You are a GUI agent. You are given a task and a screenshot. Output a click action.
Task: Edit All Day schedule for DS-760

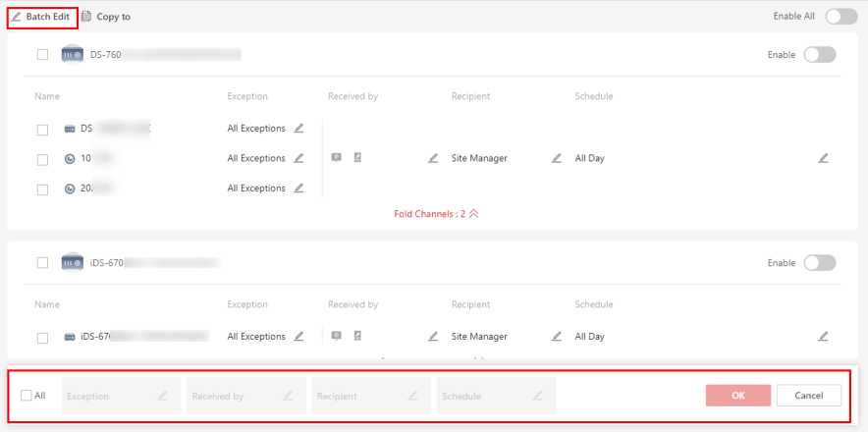tap(823, 158)
